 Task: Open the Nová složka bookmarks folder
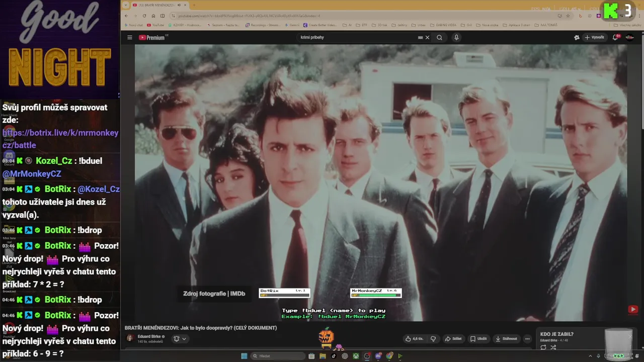487,25
